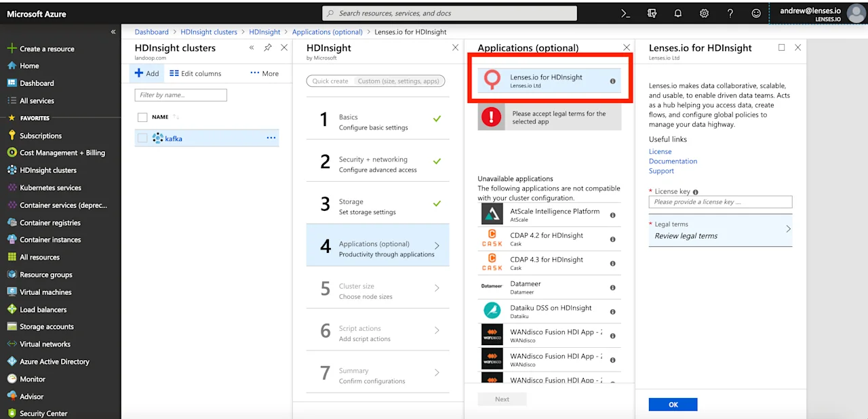Open portal settings gear icon
Screen dimensions: 868x419
[x=704, y=13]
